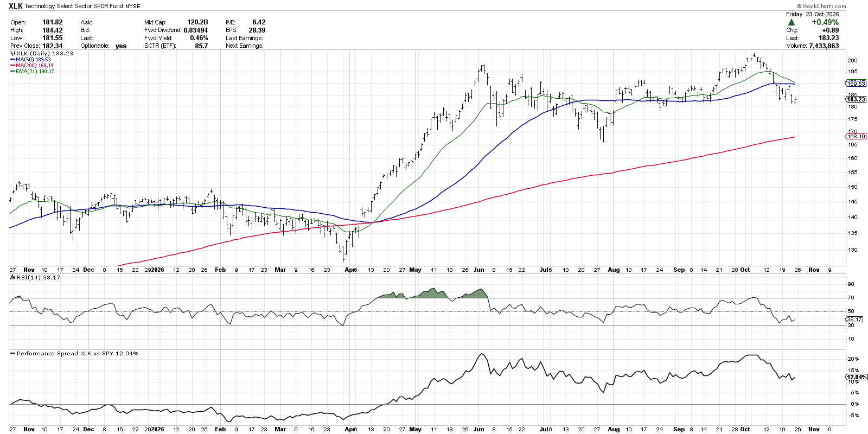This screenshot has height=434, width=868.
Task: Click the Oct month marker on date axis
Action: 745,270
